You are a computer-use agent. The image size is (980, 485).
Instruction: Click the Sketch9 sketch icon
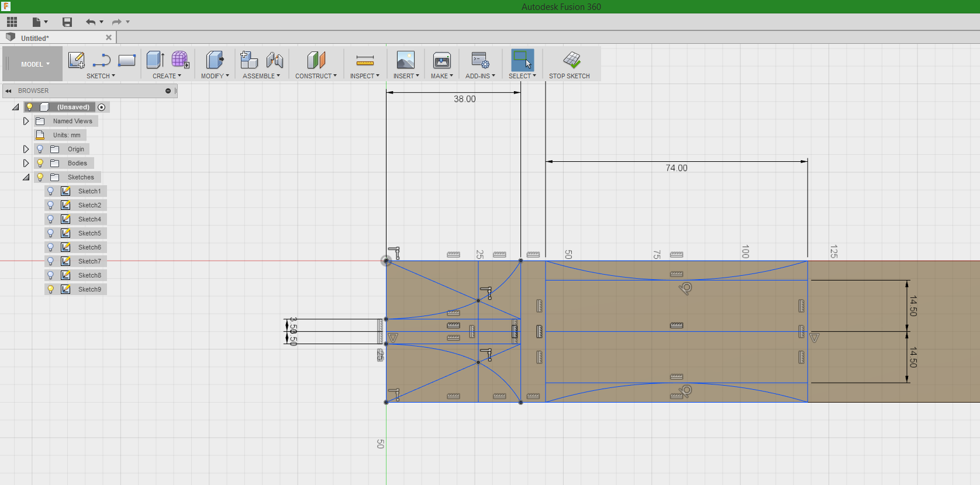[66, 289]
